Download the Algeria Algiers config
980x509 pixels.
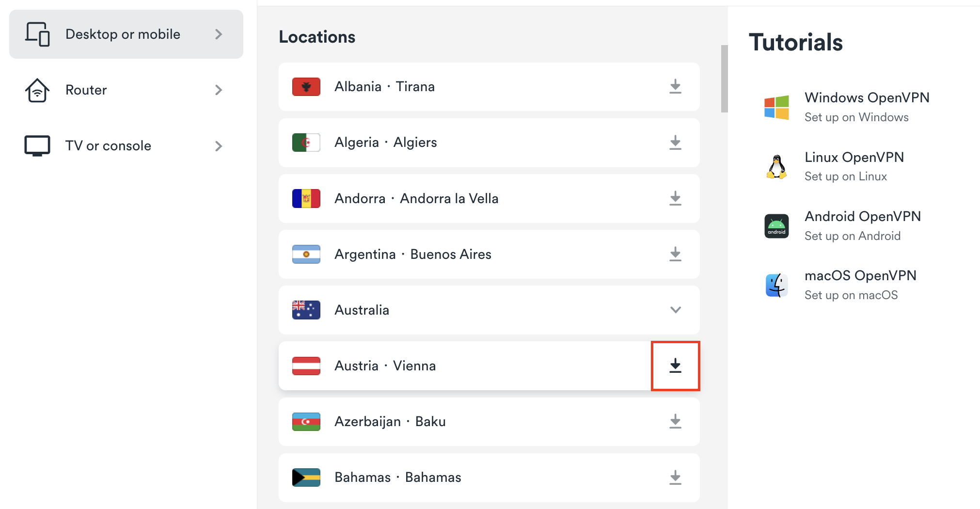pos(675,143)
